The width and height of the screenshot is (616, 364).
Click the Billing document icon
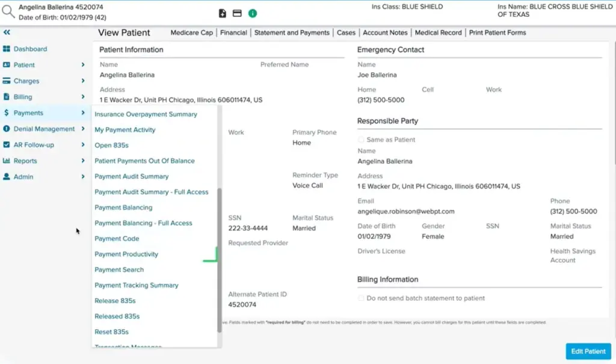pyautogui.click(x=6, y=97)
